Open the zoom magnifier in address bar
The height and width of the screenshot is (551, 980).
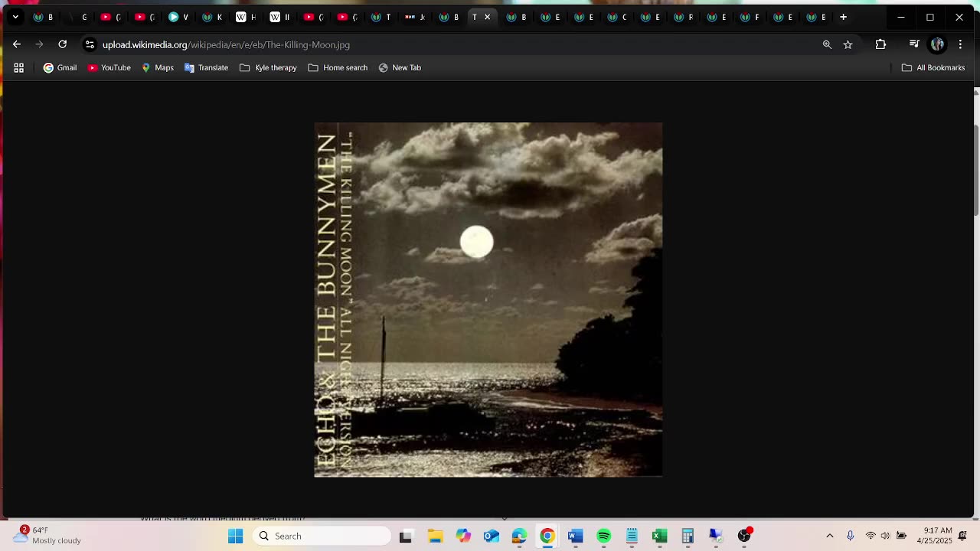coord(827,44)
